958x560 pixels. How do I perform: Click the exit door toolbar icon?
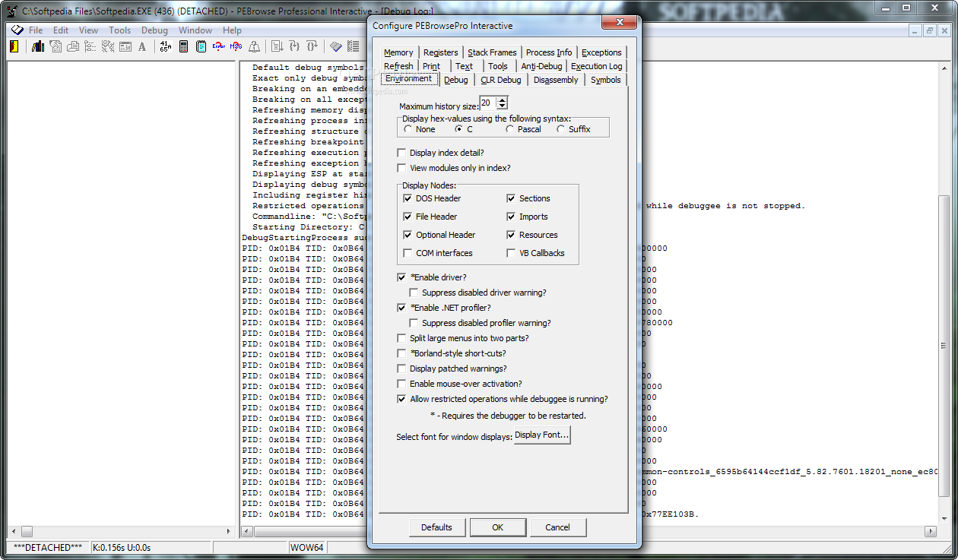[x=14, y=46]
